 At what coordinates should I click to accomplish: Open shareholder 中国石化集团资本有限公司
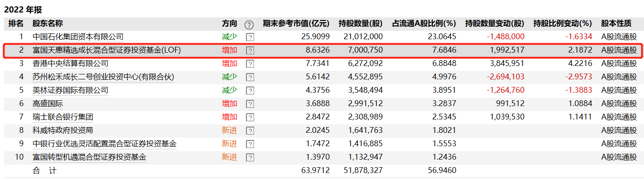[78, 37]
